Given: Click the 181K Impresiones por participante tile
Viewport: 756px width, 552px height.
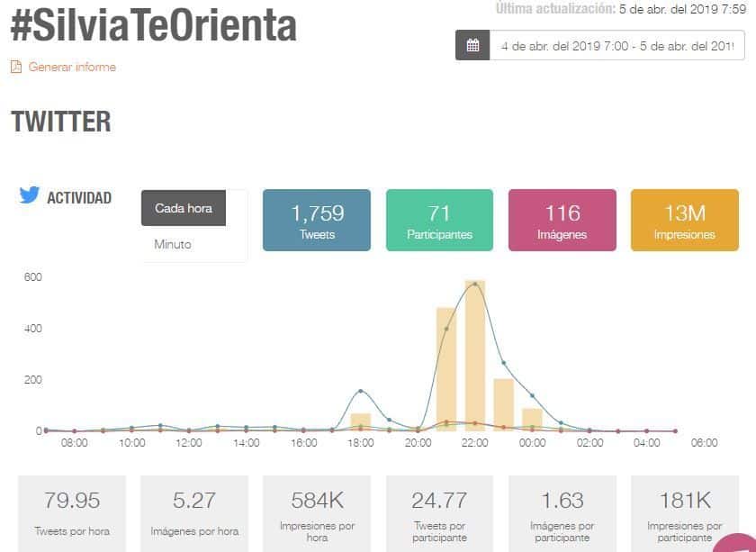Looking at the screenshot, I should pyautogui.click(x=685, y=513).
